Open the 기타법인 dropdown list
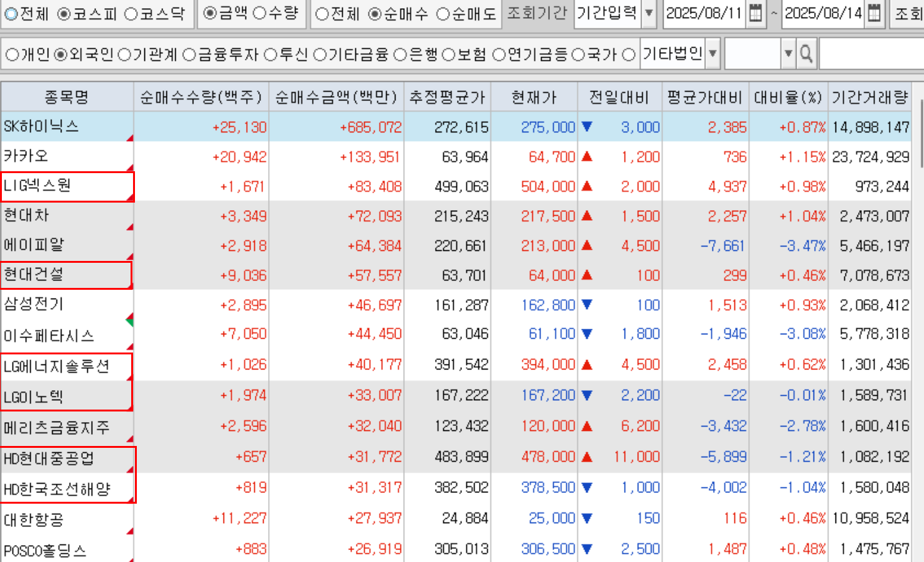The height and width of the screenshot is (562, 924). point(712,55)
